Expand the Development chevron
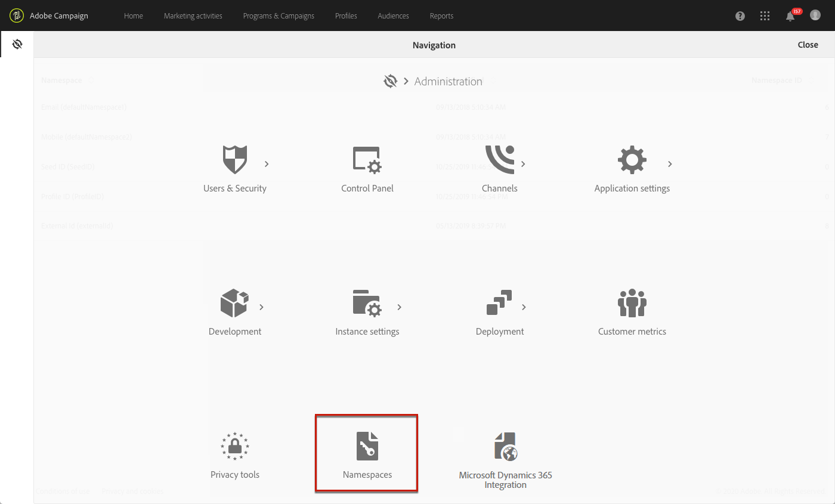This screenshot has width=835, height=504. point(261,307)
